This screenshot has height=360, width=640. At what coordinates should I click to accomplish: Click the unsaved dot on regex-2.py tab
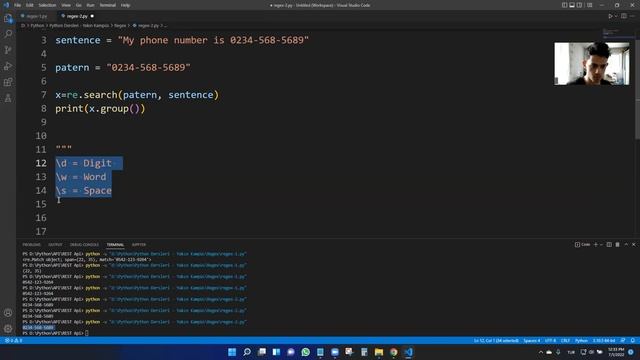coord(92,16)
